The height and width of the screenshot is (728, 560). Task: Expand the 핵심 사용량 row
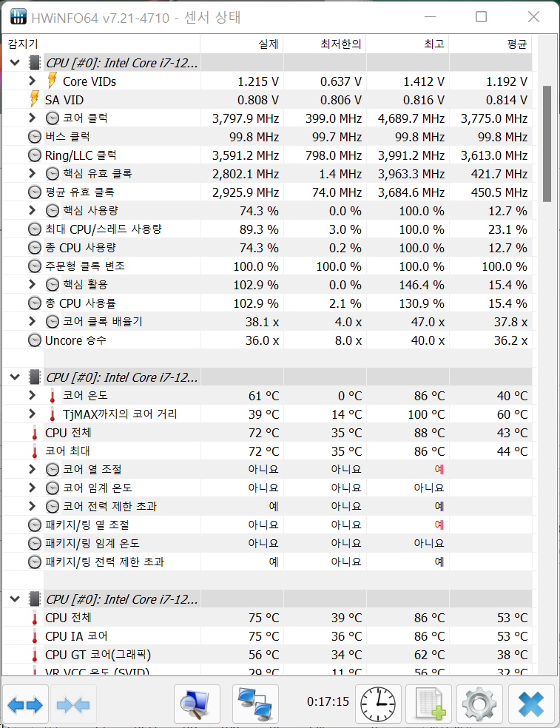(32, 211)
